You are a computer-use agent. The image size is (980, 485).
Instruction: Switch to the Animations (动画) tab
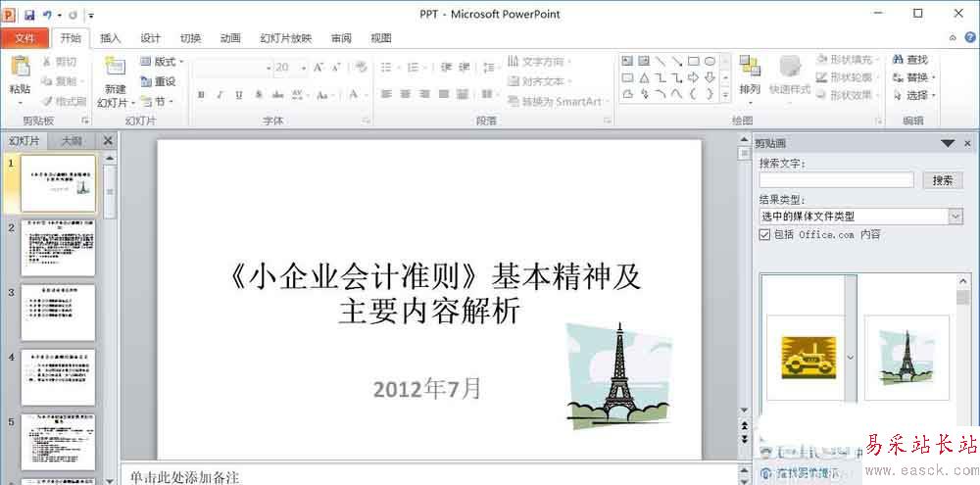[x=230, y=38]
